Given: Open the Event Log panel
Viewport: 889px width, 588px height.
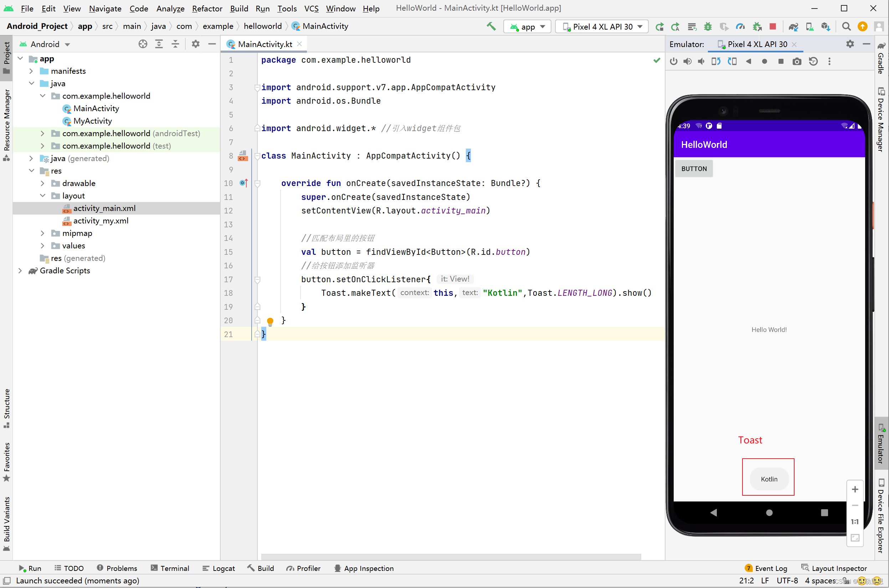Looking at the screenshot, I should [x=766, y=568].
